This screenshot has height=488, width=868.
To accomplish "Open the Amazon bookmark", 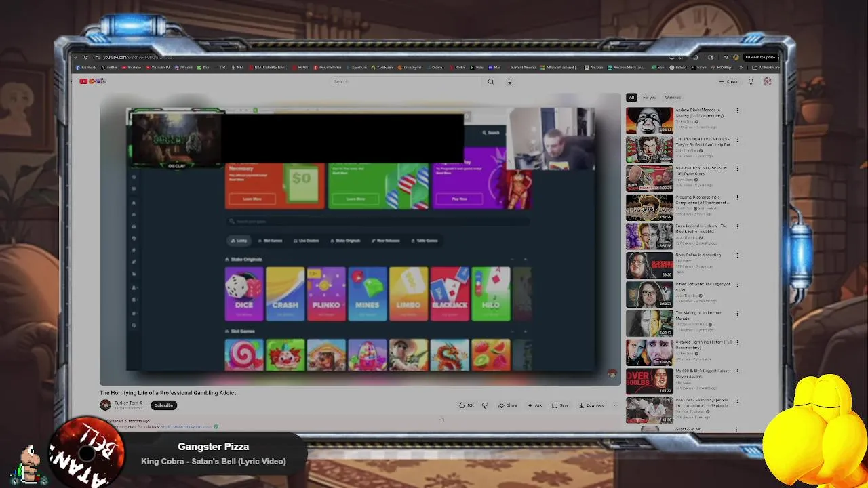I will [594, 68].
